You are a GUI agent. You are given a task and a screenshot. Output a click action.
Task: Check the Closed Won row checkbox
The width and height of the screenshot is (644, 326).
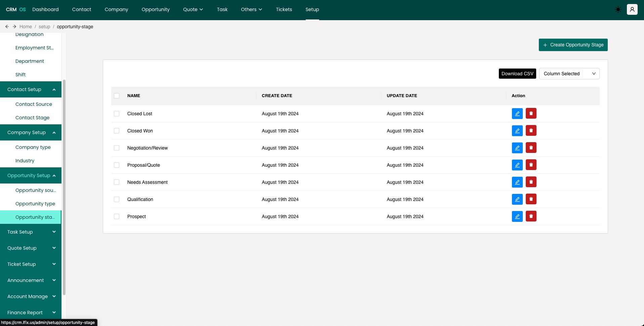tap(117, 131)
